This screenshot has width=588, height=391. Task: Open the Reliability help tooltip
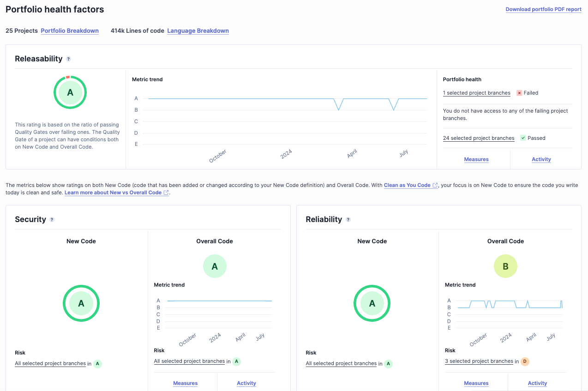click(x=348, y=220)
